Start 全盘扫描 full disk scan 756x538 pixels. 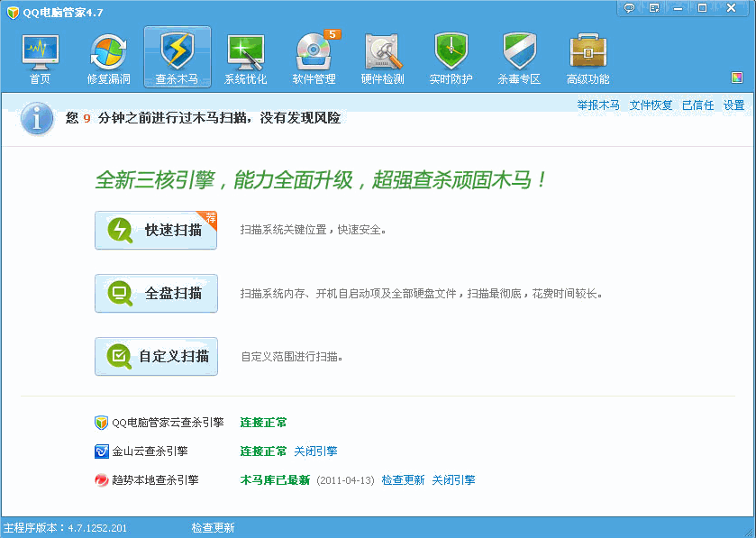click(x=156, y=293)
